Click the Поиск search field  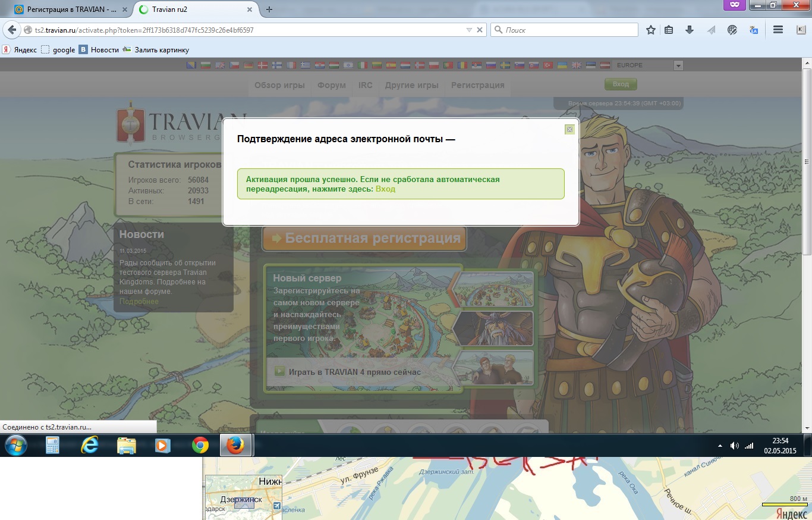(x=565, y=30)
